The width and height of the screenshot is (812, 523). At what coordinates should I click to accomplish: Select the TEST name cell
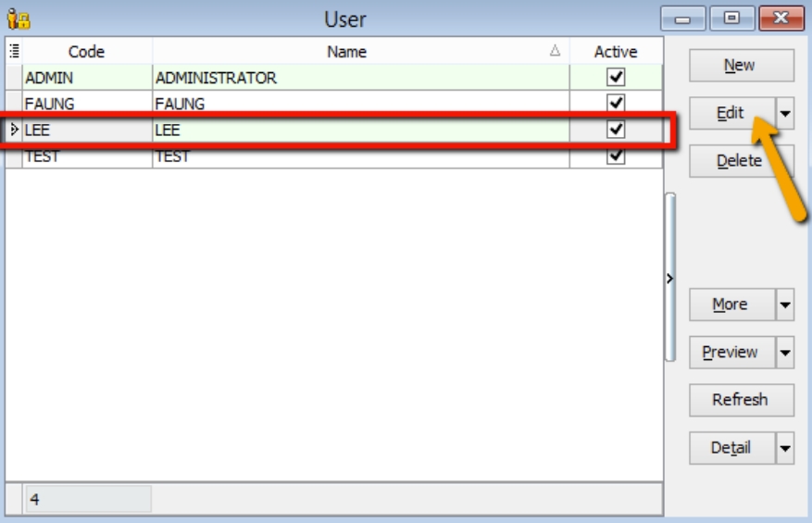coord(361,157)
